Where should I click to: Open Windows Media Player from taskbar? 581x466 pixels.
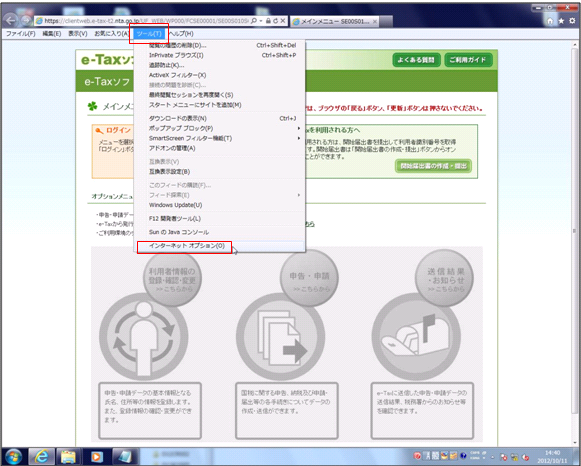[x=96, y=456]
